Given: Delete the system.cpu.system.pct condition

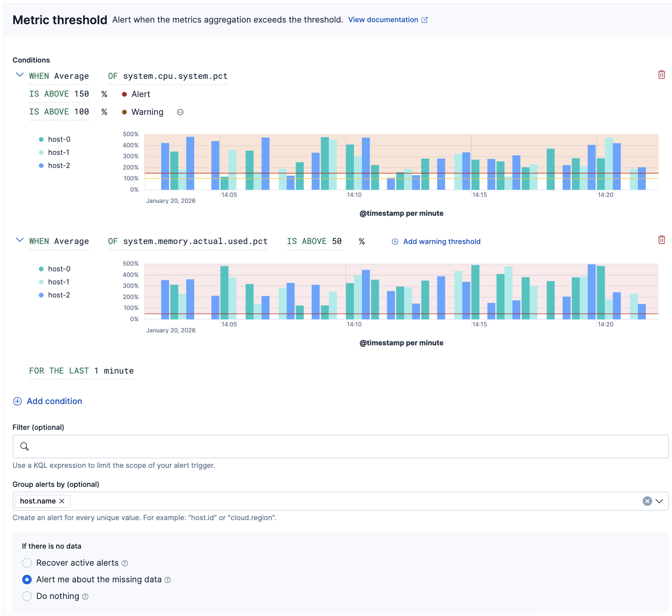Looking at the screenshot, I should point(661,74).
